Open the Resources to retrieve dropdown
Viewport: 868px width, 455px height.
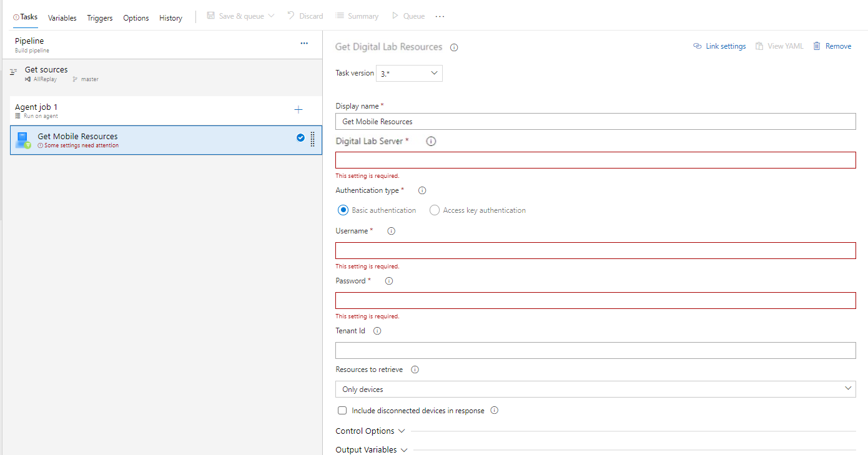tap(595, 389)
